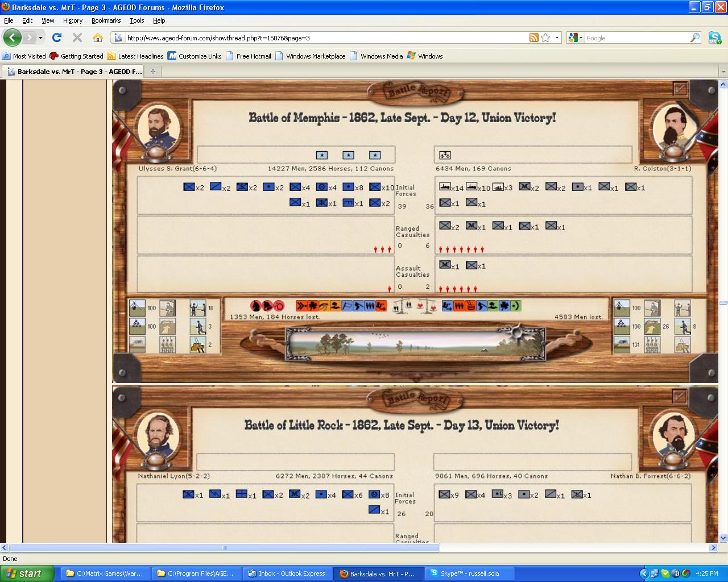Open the Tools menu
This screenshot has height=582, width=728.
click(136, 20)
